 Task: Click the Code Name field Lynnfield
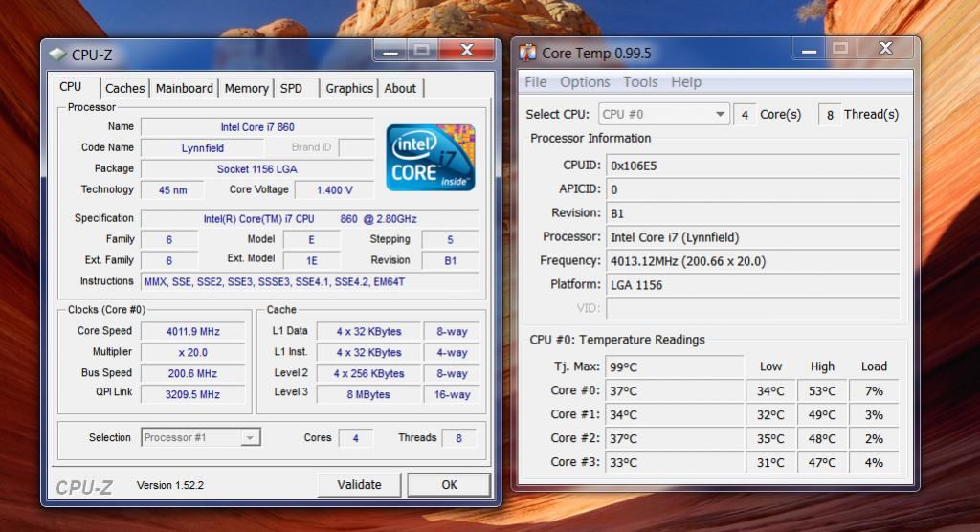[203, 148]
